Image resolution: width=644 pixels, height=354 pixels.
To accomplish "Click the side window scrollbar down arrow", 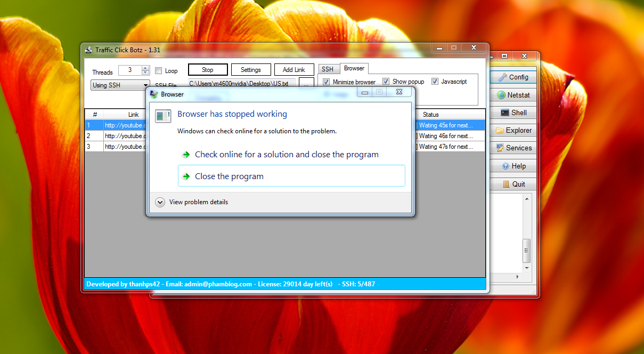I will (527, 268).
